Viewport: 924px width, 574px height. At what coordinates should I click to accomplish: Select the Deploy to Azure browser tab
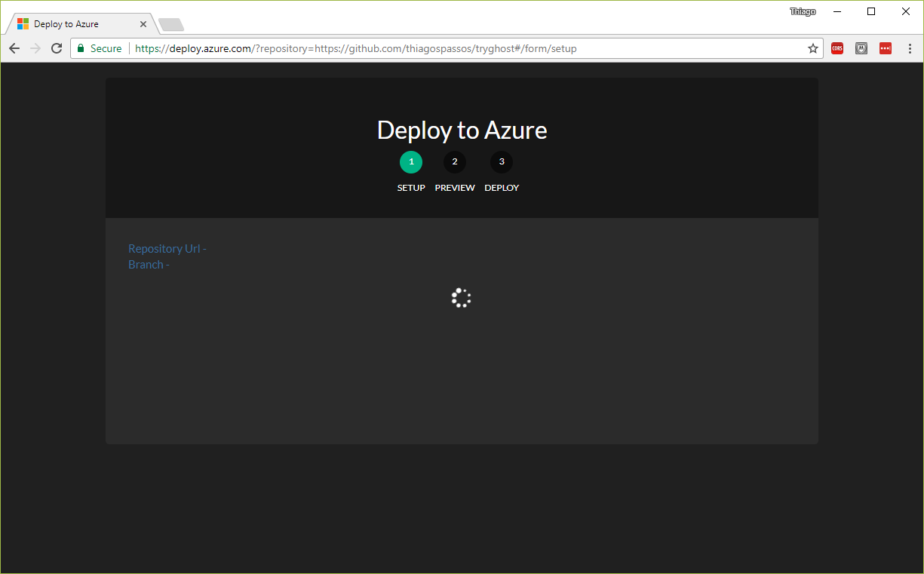81,24
